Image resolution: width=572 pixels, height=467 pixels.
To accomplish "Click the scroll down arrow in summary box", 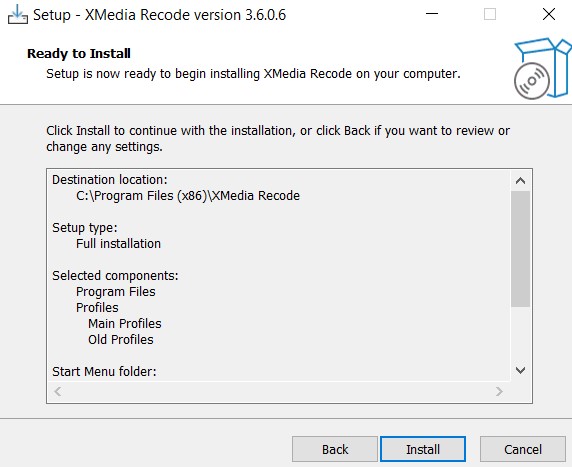I will pos(521,370).
